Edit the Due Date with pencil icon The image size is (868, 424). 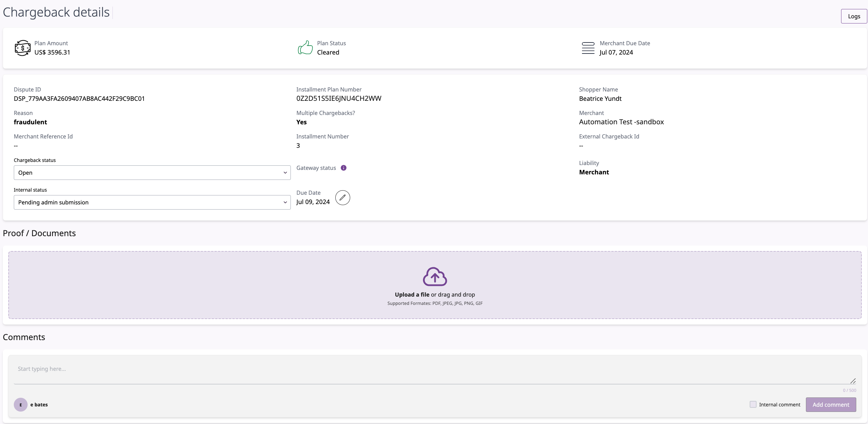[x=343, y=197]
